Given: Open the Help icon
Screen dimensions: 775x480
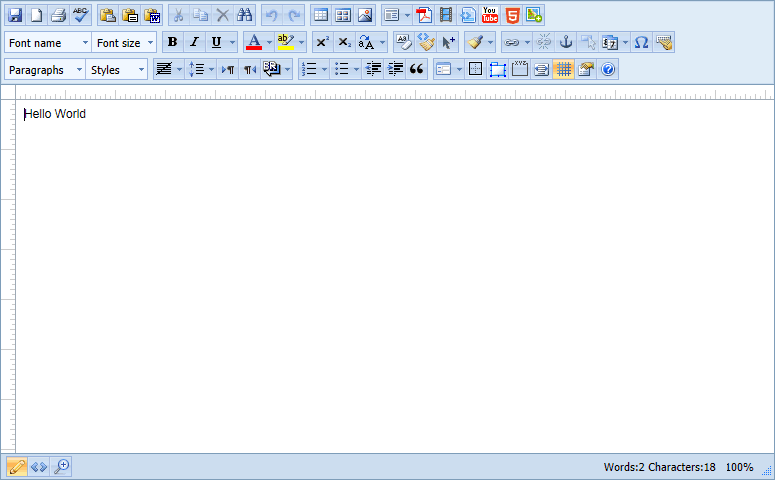Looking at the screenshot, I should (x=607, y=69).
